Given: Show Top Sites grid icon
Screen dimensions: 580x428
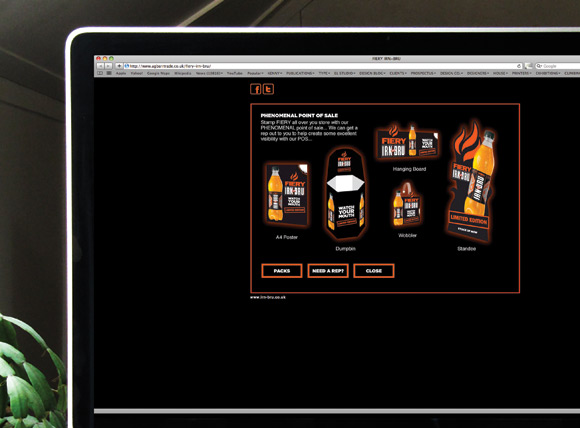Looking at the screenshot, I should (x=109, y=73).
